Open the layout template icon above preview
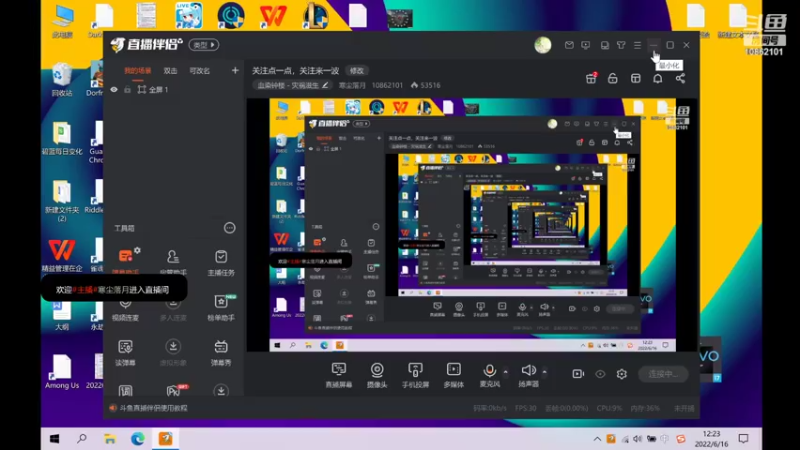Screen dimensions: 800x450 click(635, 78)
